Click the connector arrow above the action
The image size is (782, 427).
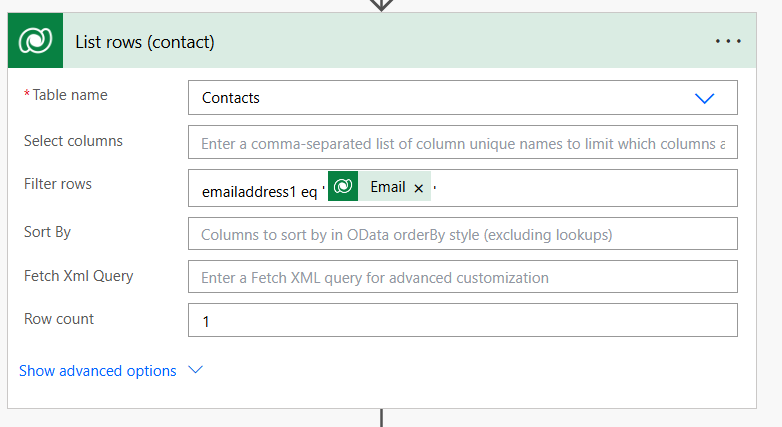point(381,4)
